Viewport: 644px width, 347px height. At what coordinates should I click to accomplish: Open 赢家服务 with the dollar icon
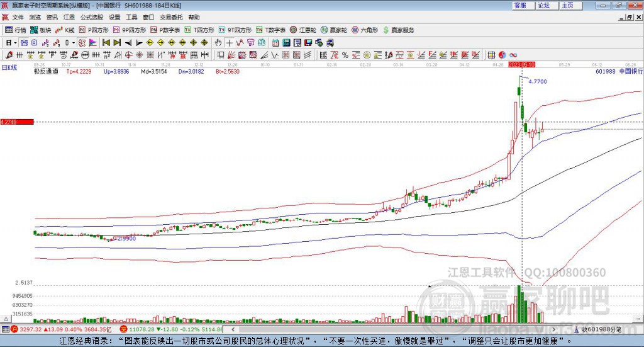coord(398,30)
